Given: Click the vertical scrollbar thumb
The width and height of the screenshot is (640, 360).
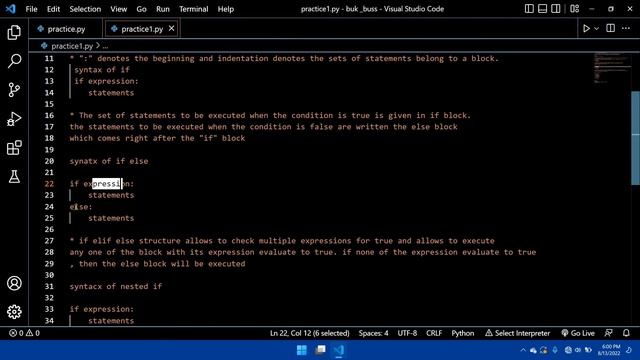Looking at the screenshot, I should pos(635,138).
